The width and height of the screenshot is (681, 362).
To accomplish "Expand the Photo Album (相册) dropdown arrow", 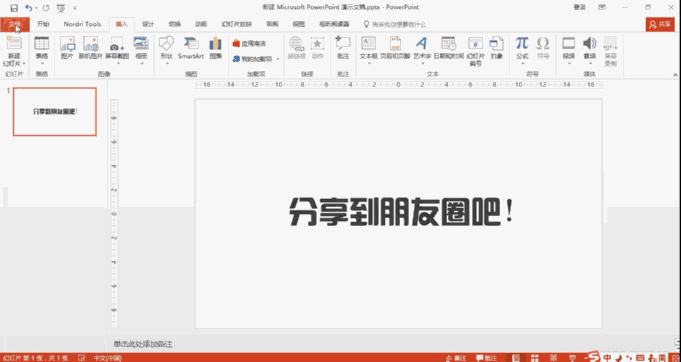I will pyautogui.click(x=142, y=63).
